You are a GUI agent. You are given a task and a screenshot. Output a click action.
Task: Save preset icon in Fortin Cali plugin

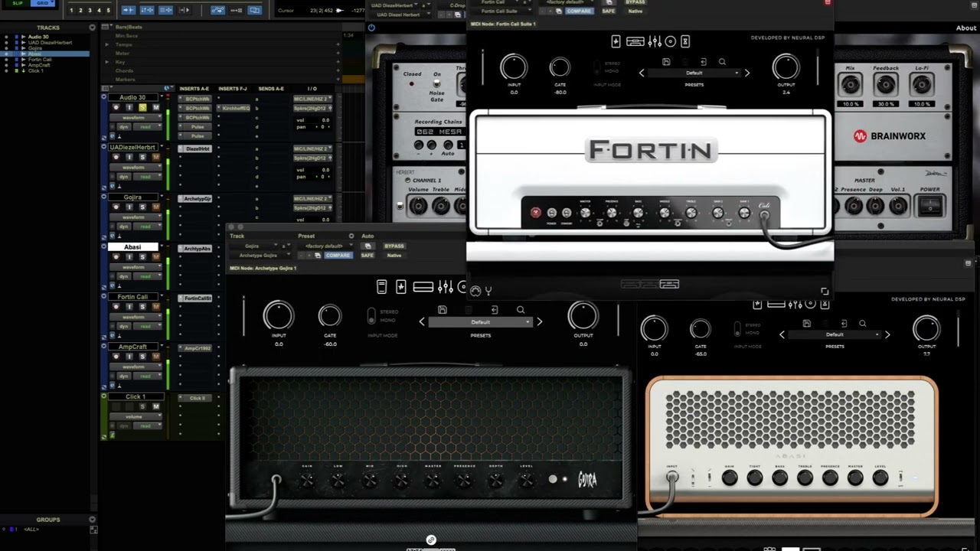666,62
